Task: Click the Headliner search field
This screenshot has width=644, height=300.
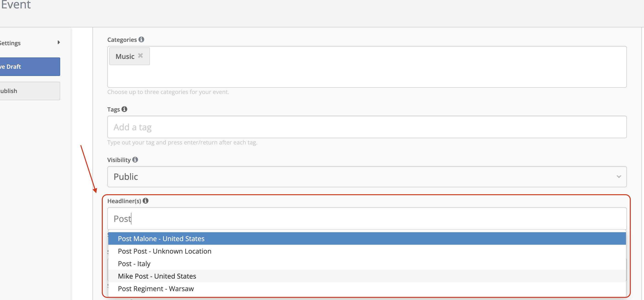Action: [x=367, y=219]
